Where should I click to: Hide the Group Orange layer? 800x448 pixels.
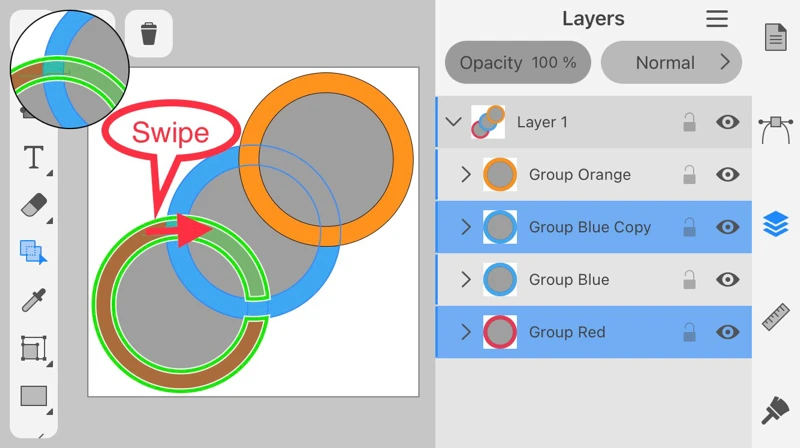(728, 175)
